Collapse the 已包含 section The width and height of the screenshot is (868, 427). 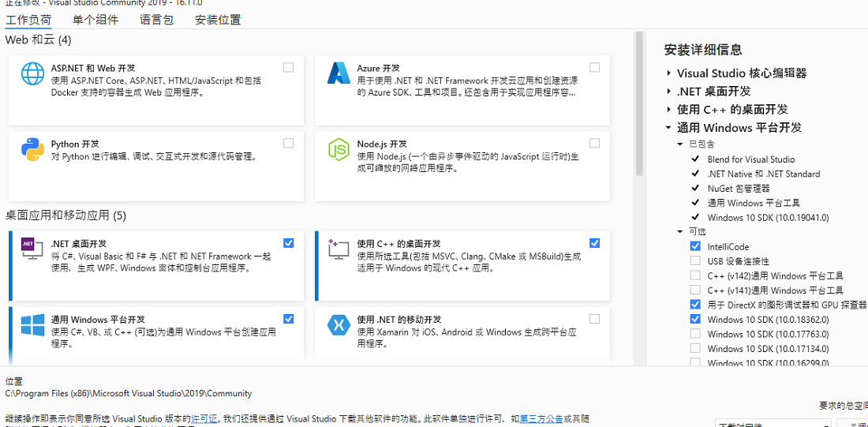coord(680,144)
